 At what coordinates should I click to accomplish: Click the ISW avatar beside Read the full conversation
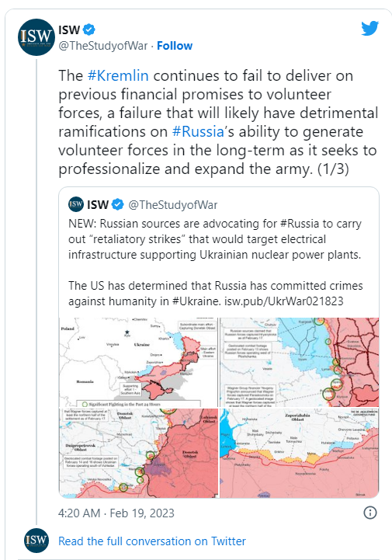(x=36, y=541)
